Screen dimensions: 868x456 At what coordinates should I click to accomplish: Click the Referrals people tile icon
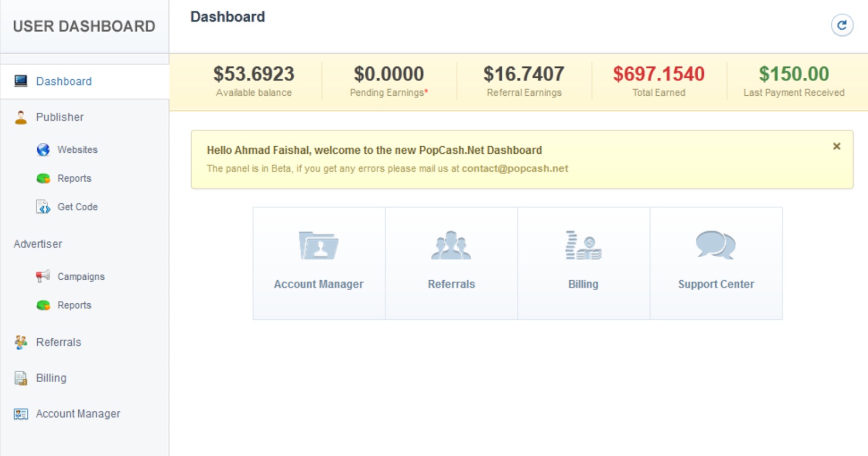(x=451, y=245)
